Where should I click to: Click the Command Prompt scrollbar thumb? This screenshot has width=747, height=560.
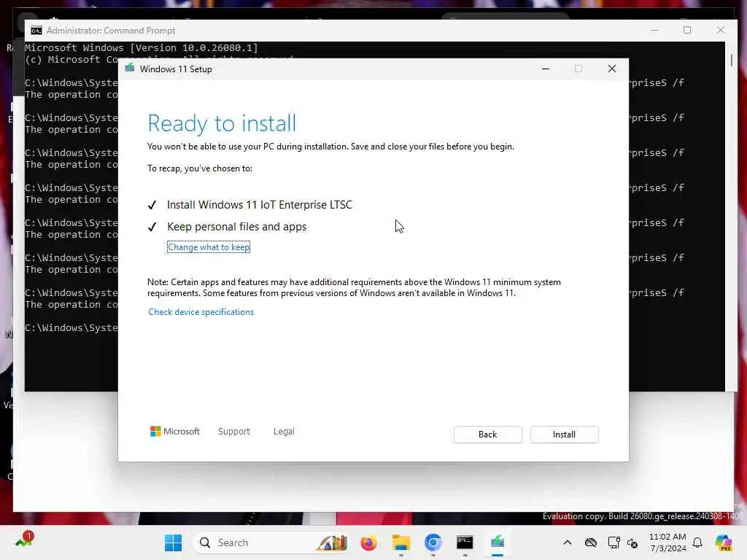tap(731, 60)
